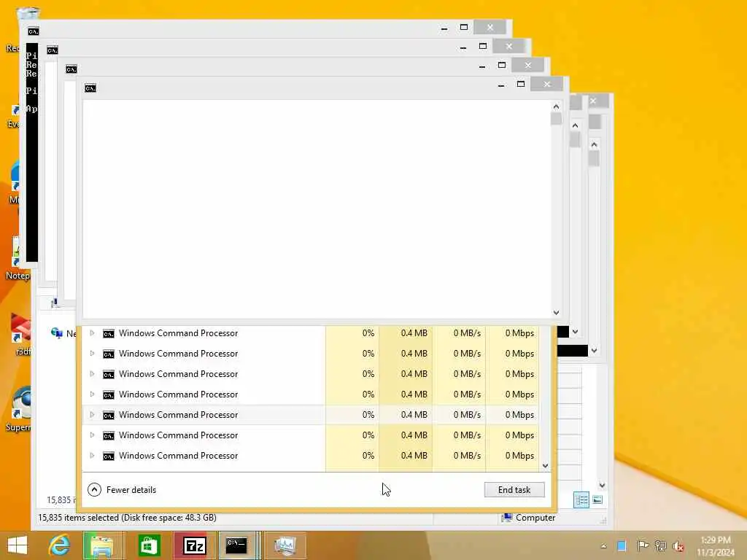Select the highlighted Windows Command Processor process name

[178, 415]
